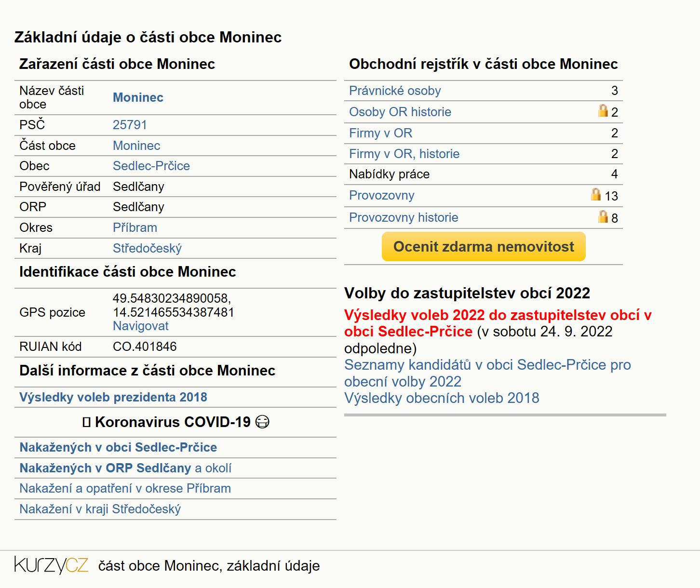
Task: Click the lock icon next to Provozovny
Action: point(596,194)
